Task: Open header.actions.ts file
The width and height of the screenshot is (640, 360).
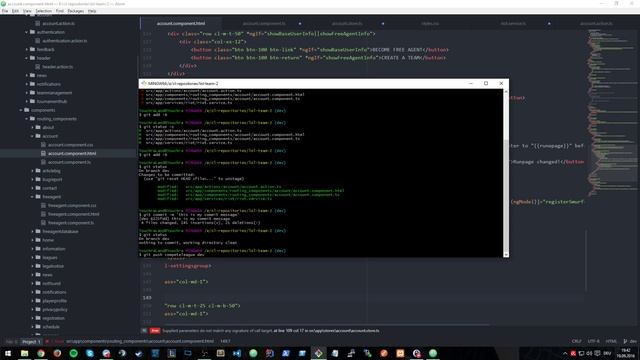Action: point(58,67)
